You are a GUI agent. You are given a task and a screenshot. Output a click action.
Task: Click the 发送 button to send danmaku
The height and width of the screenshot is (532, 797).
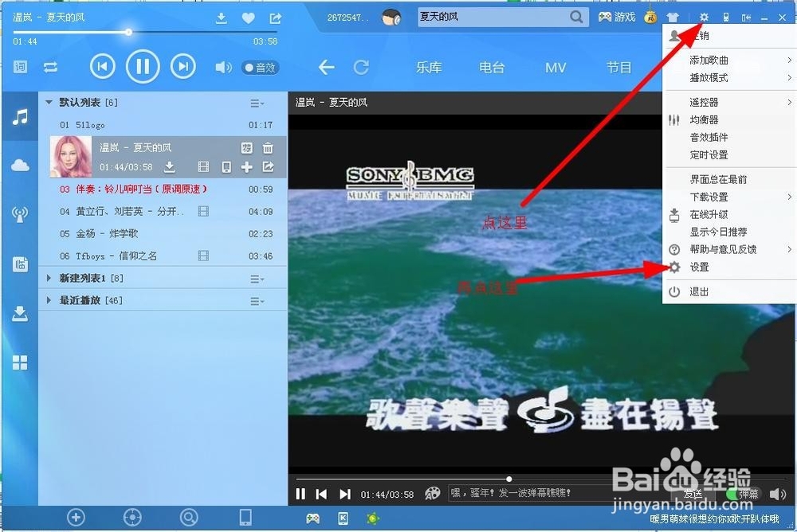pos(692,494)
